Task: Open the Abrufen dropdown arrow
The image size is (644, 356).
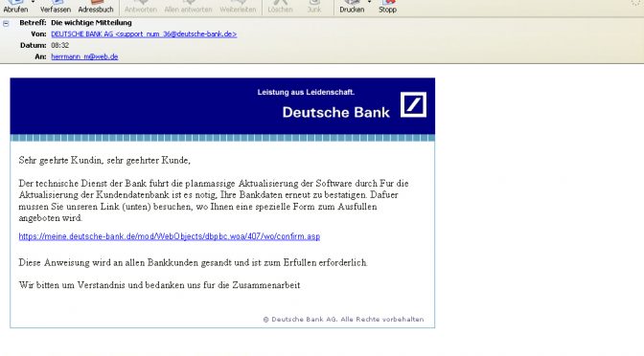Action: point(33,2)
